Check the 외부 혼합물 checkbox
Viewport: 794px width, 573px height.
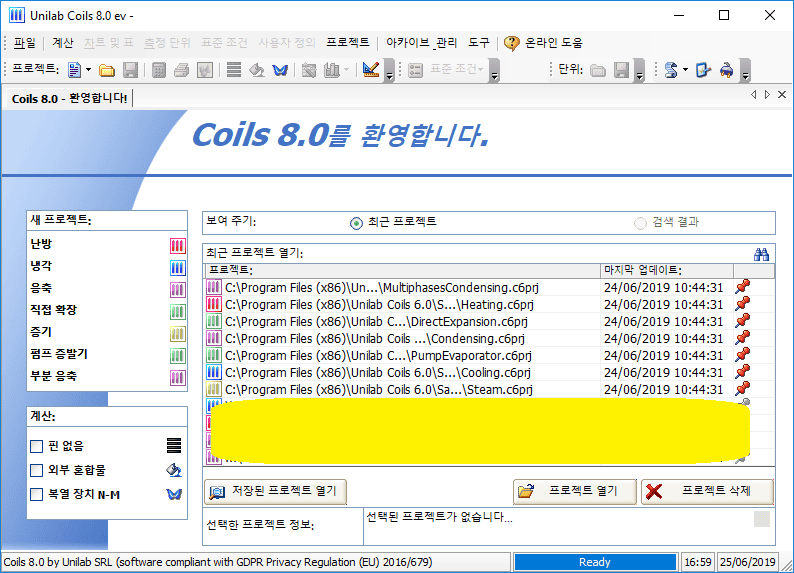(37, 470)
